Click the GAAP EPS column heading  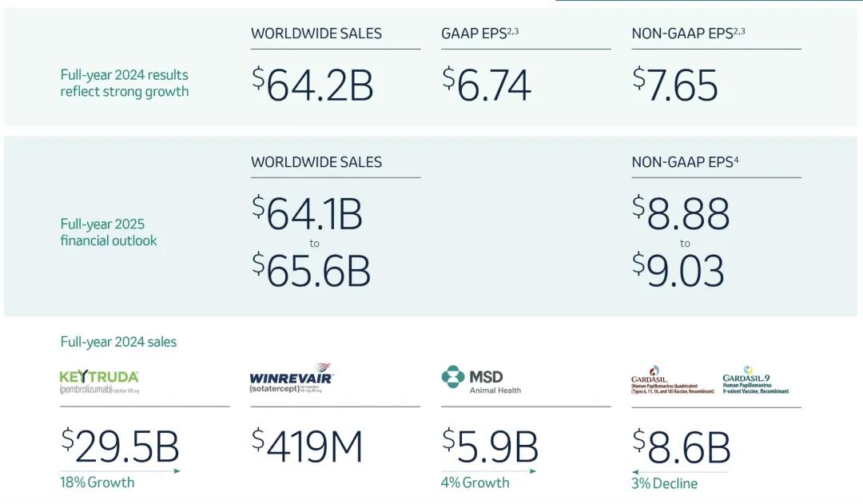click(480, 34)
